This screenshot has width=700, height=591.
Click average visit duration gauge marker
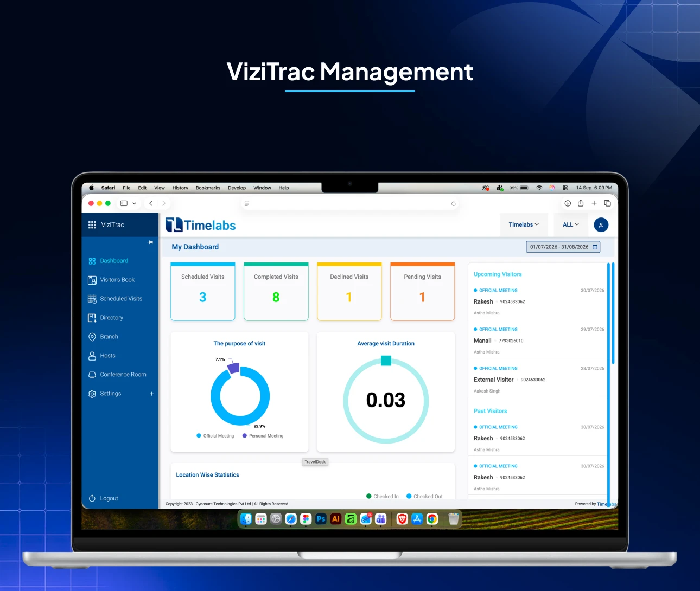(386, 361)
